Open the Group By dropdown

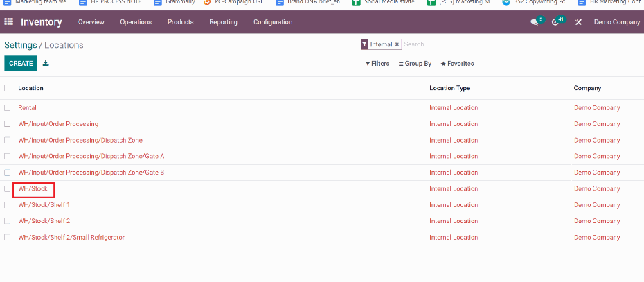click(415, 64)
